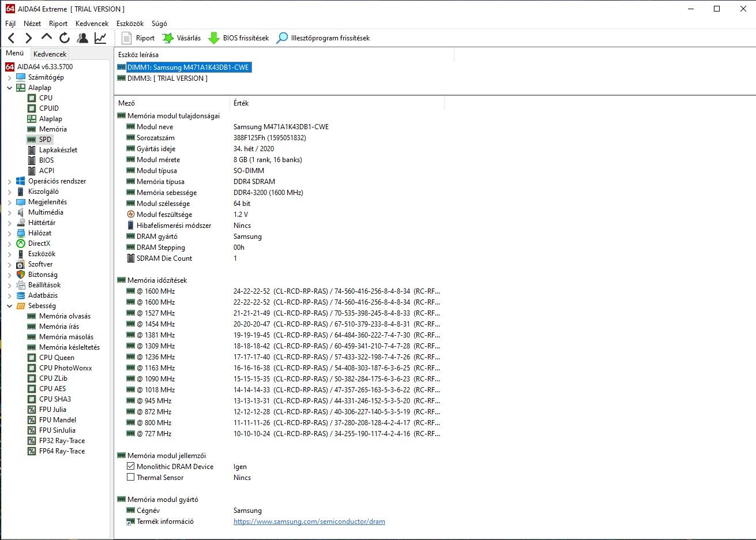Toggle the Thermal Sensor checkbox
This screenshot has height=540, width=756.
click(x=131, y=477)
